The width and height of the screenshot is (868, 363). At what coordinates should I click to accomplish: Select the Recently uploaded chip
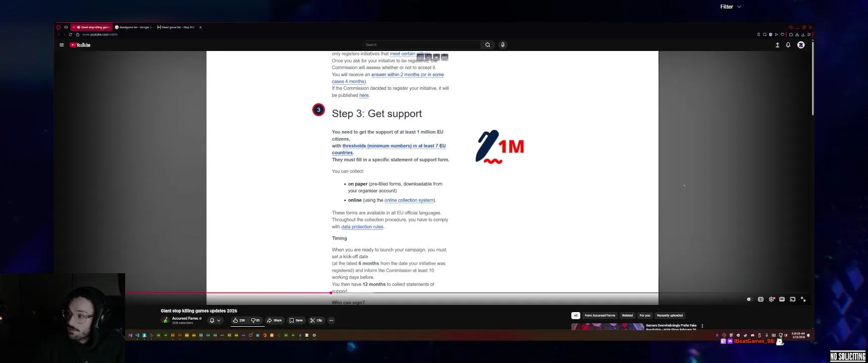(670, 316)
